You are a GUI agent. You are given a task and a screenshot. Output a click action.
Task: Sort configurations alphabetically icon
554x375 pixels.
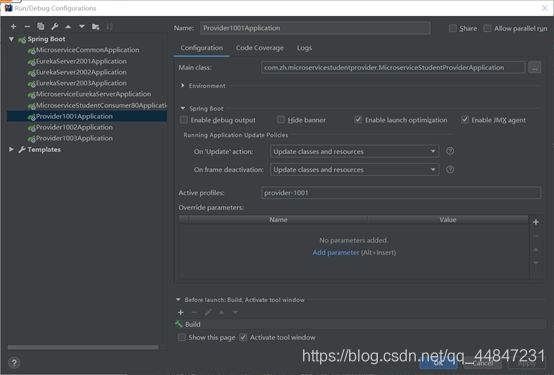pos(109,27)
